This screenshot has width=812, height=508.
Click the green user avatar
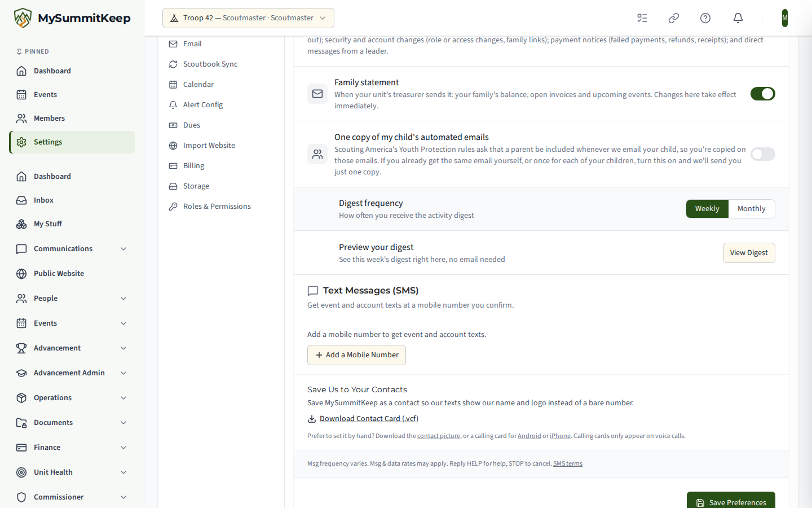point(785,18)
